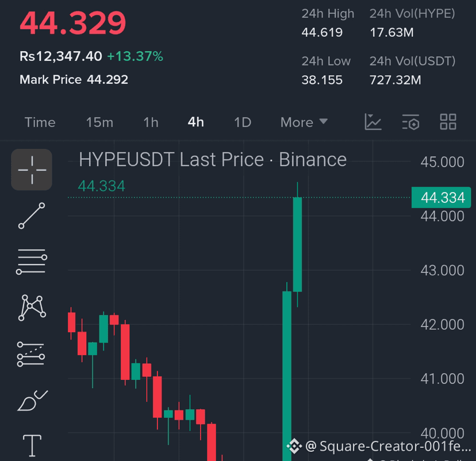
Task: Switch to the 15m interval tab
Action: click(99, 122)
